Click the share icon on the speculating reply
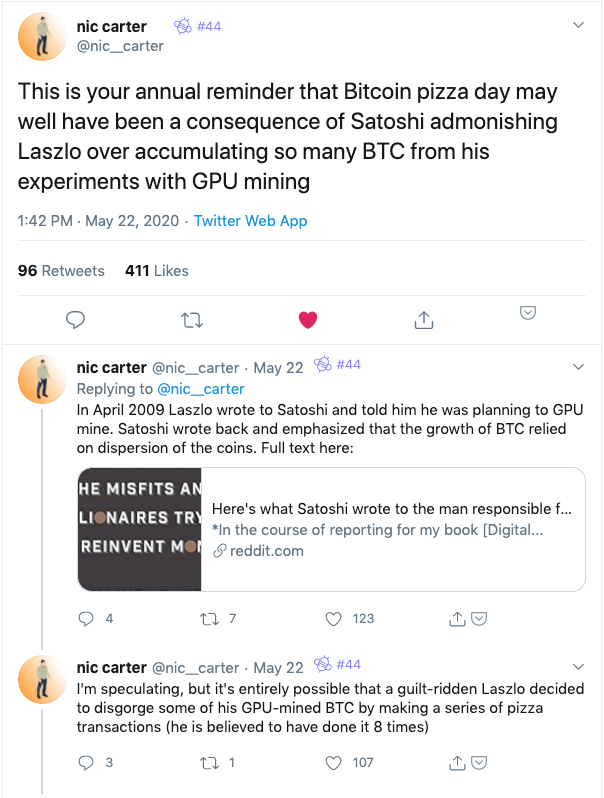This screenshot has width=604, height=798. click(457, 762)
